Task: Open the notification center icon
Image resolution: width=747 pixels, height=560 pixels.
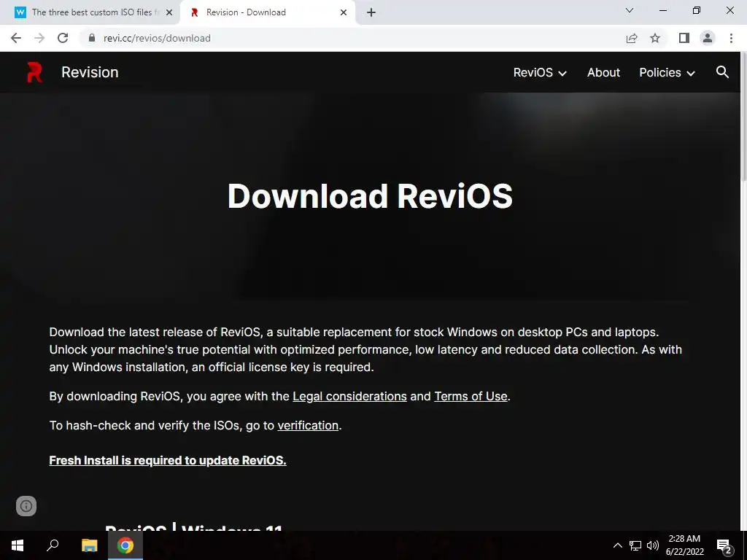Action: (x=724, y=545)
